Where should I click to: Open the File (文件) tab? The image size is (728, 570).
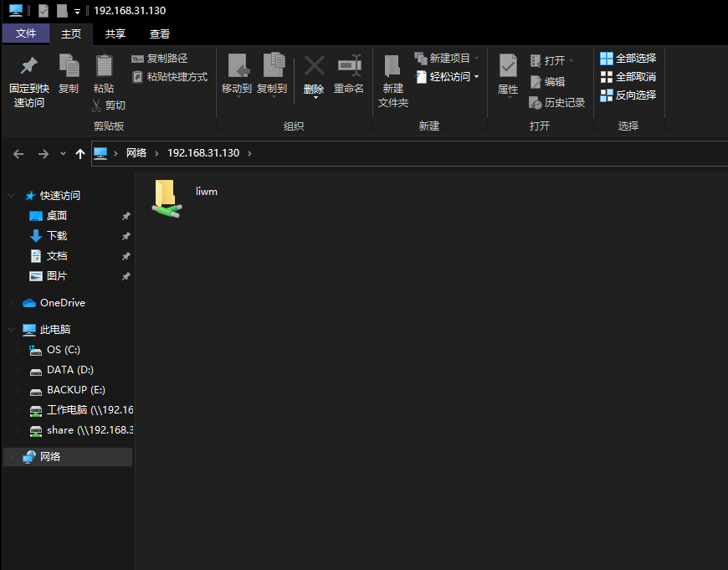click(x=26, y=33)
